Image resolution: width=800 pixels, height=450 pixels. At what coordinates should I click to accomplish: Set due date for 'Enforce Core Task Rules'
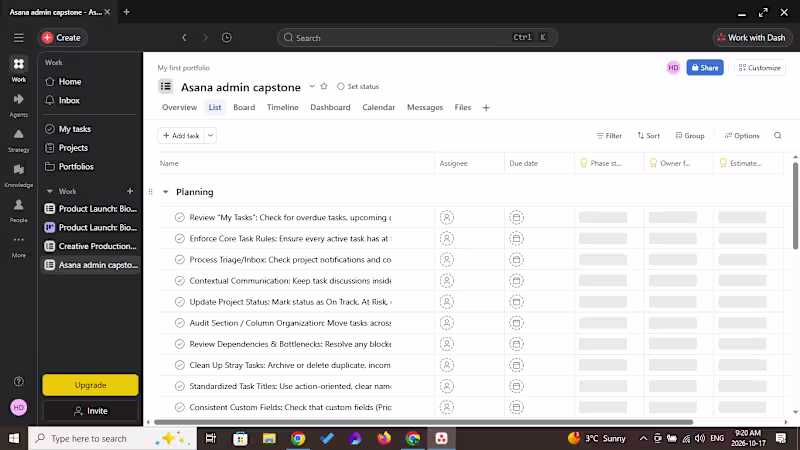(x=516, y=239)
